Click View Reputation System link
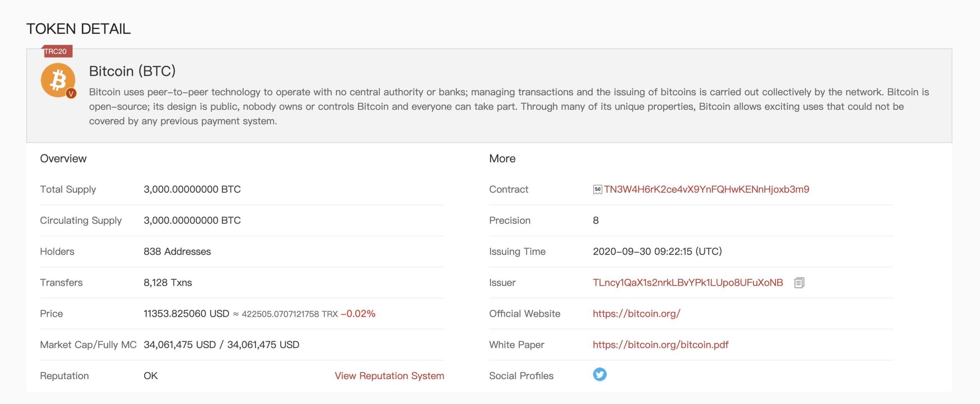 coord(389,376)
